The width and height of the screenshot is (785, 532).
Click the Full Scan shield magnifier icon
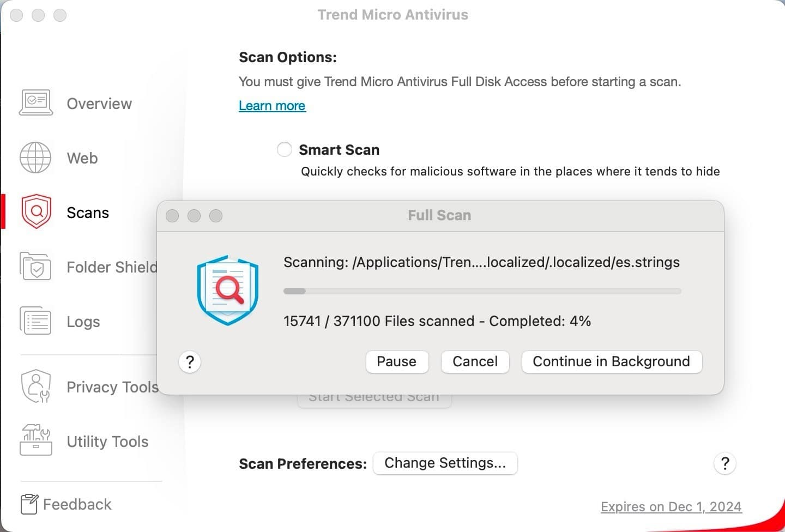(228, 290)
